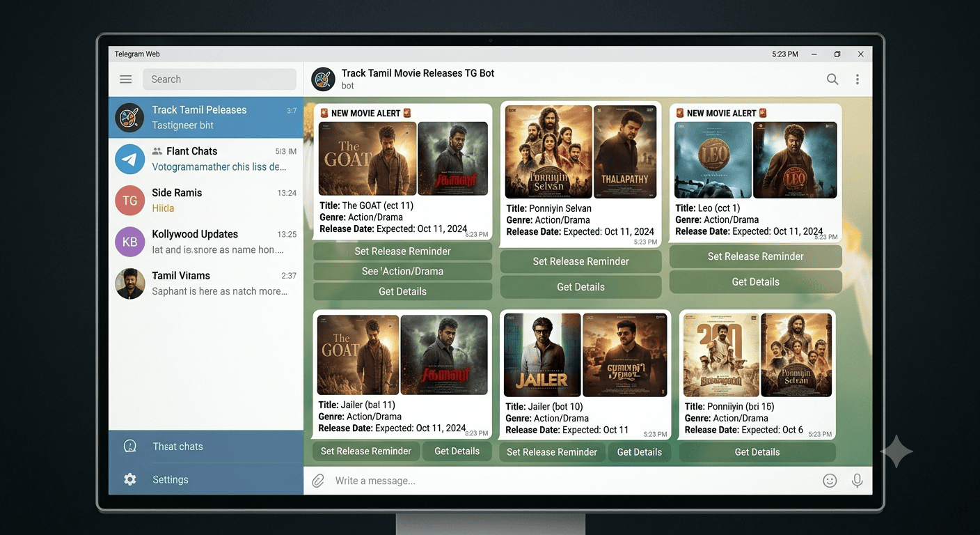Viewport: 980px width, 535px height.
Task: Open the Ponniyin Selran poster in the bottom row
Action: coord(797,355)
